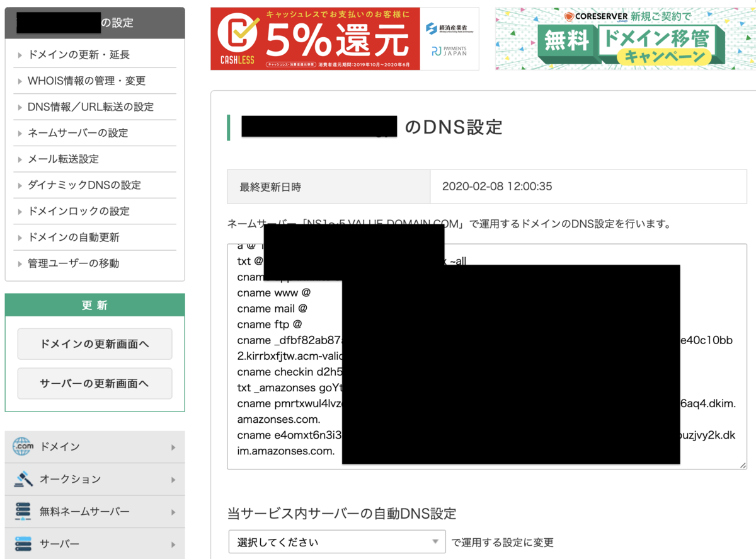Click the 最終更新日時 label cell

328,187
